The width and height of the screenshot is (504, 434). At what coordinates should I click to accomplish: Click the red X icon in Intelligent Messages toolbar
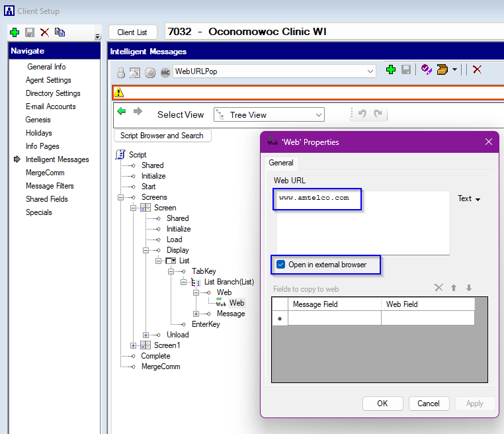477,70
